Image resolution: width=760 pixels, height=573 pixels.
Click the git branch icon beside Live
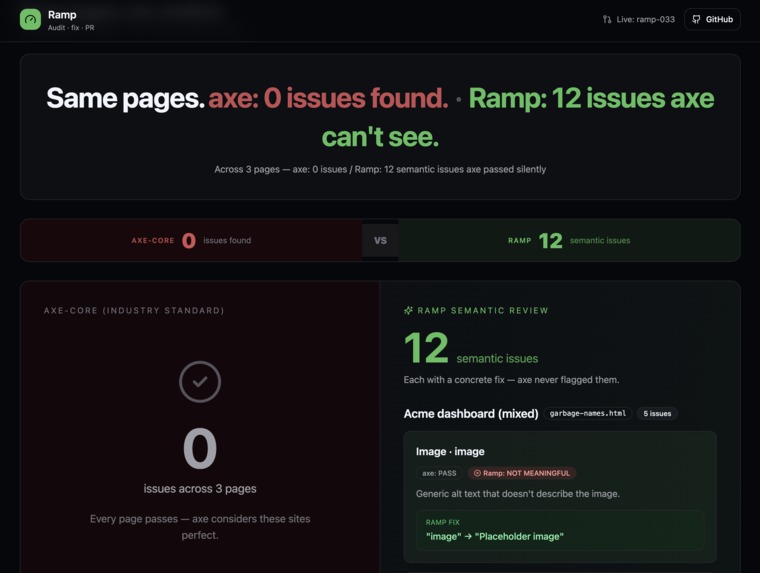click(x=607, y=19)
